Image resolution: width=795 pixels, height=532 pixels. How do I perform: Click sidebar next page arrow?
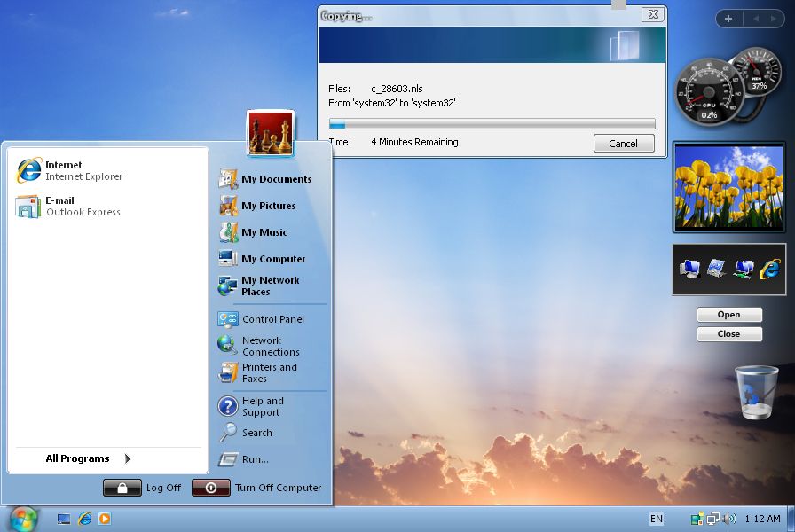coord(773,19)
